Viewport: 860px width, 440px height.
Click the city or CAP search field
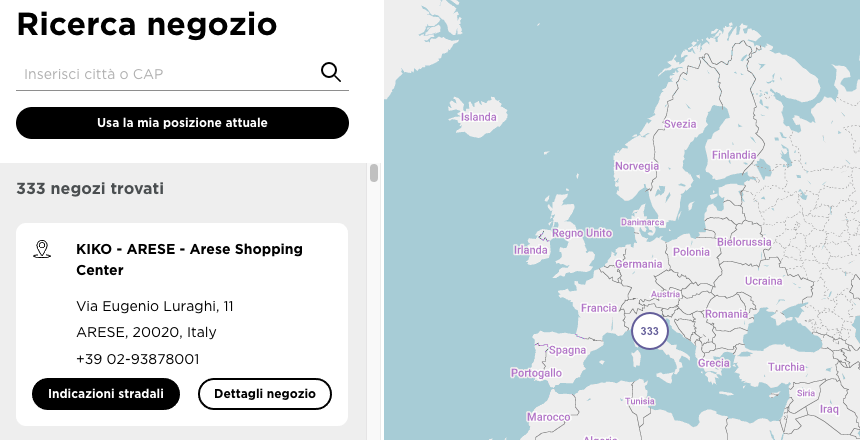(x=165, y=73)
